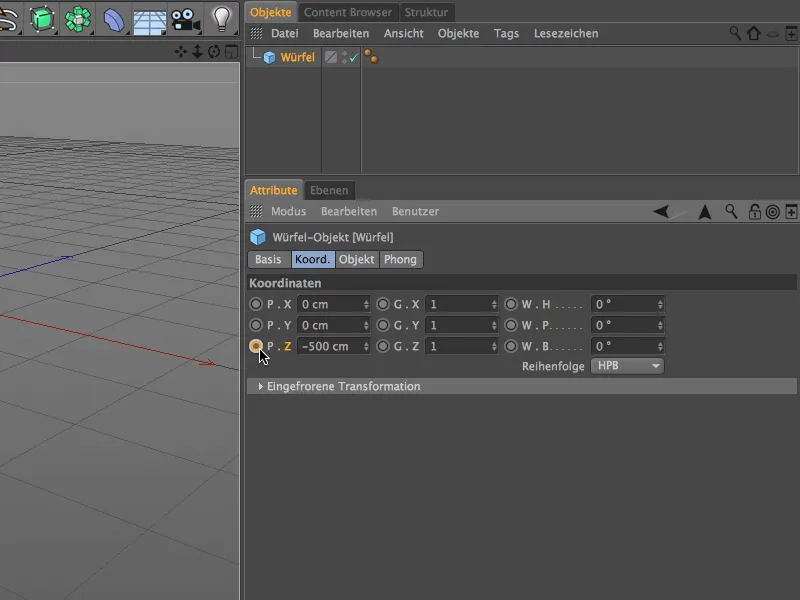Click the search icon in the Attribute manager
Viewport: 800px width, 600px height.
click(x=731, y=211)
